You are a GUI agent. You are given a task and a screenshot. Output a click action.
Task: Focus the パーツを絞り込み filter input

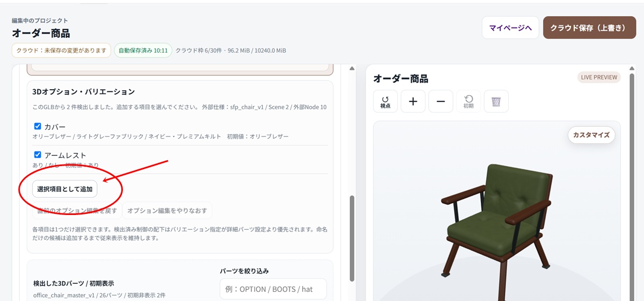pyautogui.click(x=273, y=289)
